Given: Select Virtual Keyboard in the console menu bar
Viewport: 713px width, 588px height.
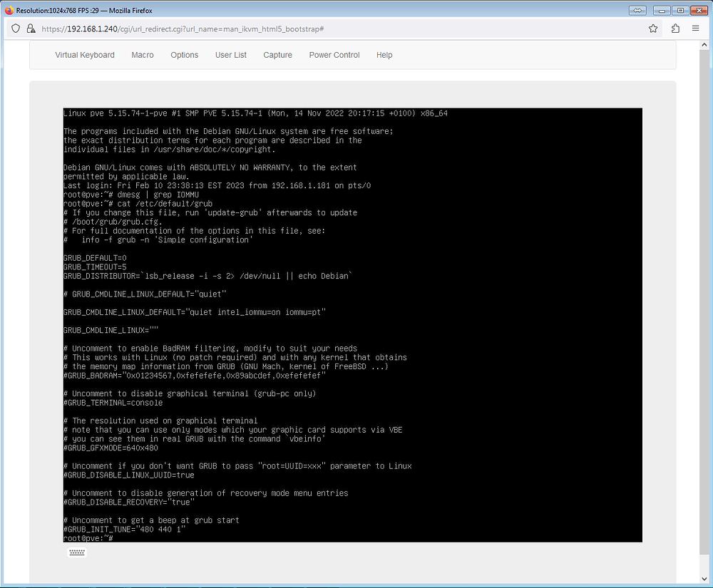Looking at the screenshot, I should 84,55.
